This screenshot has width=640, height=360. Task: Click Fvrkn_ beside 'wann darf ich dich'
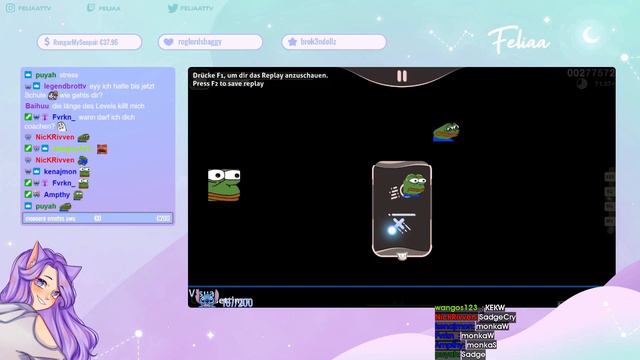[x=64, y=117]
